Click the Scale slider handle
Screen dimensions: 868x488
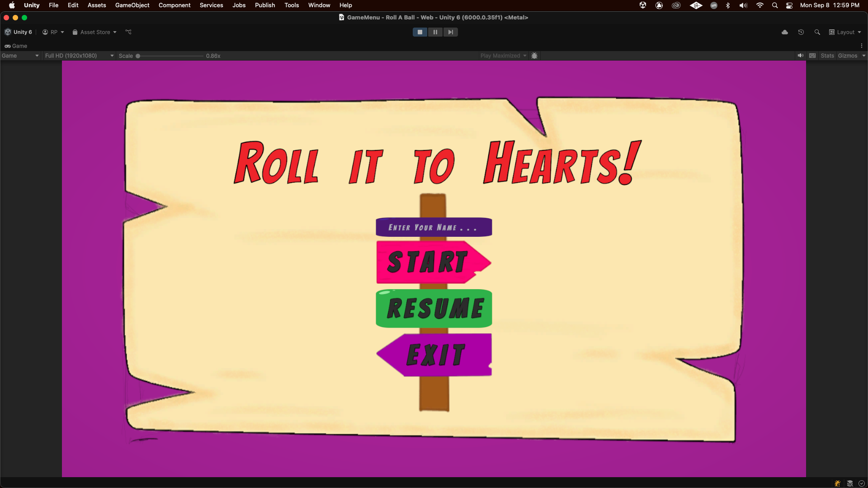pos(138,56)
